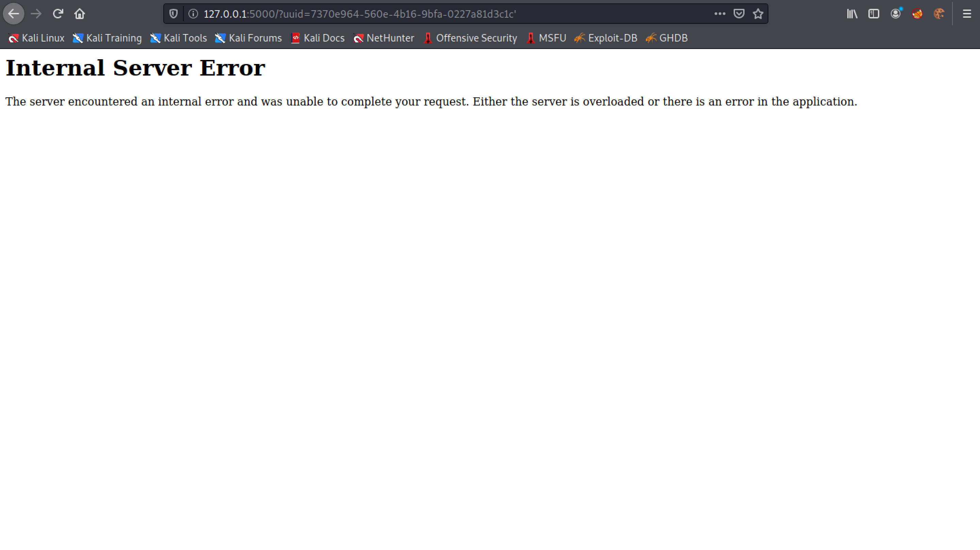Click the server error description paragraph
The height and width of the screenshot is (550, 980).
coord(431,102)
